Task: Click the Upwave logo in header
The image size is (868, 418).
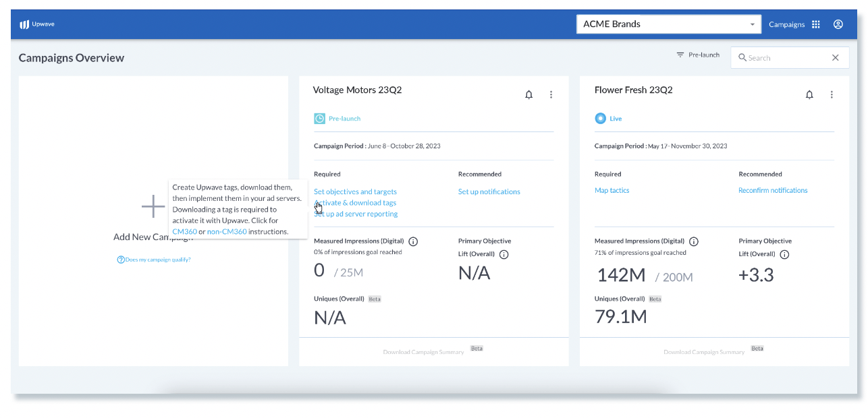Action: pos(37,24)
